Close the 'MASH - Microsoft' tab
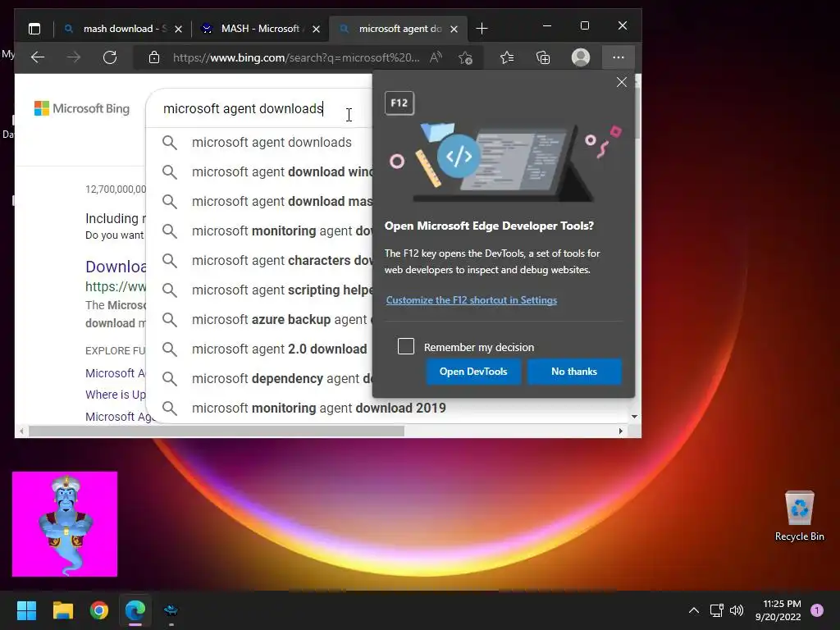Image resolution: width=840 pixels, height=630 pixels. click(316, 29)
